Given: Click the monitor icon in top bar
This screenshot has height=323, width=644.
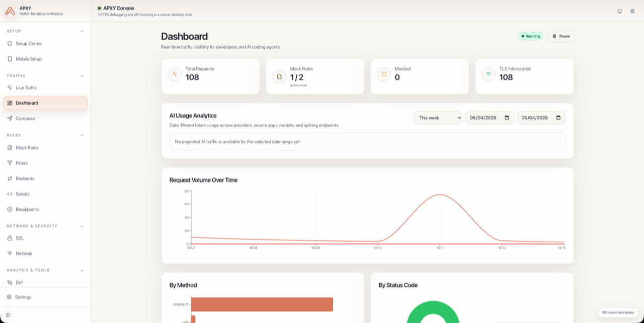Looking at the screenshot, I should pos(619,11).
